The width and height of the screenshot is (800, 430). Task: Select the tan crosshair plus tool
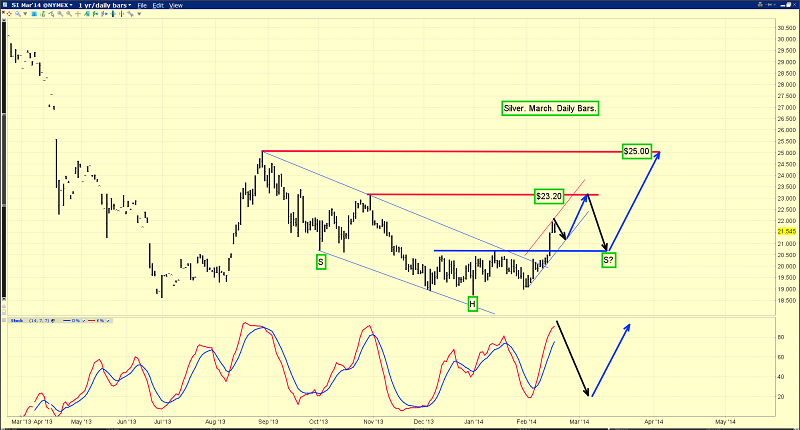[78, 14]
